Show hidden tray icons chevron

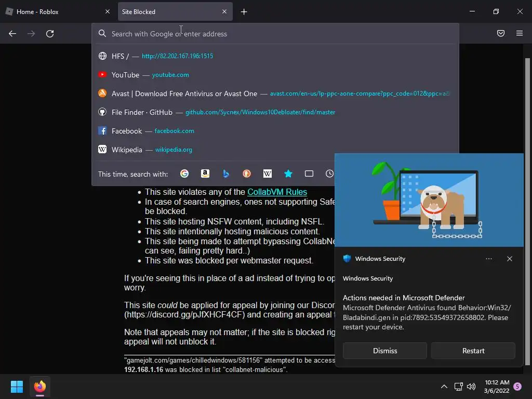click(x=444, y=387)
